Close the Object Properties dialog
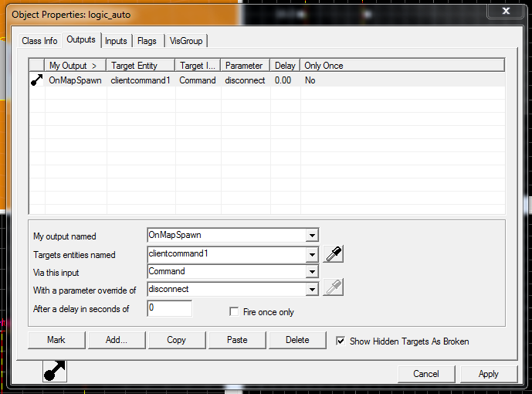The height and width of the screenshot is (394, 532). 506,11
